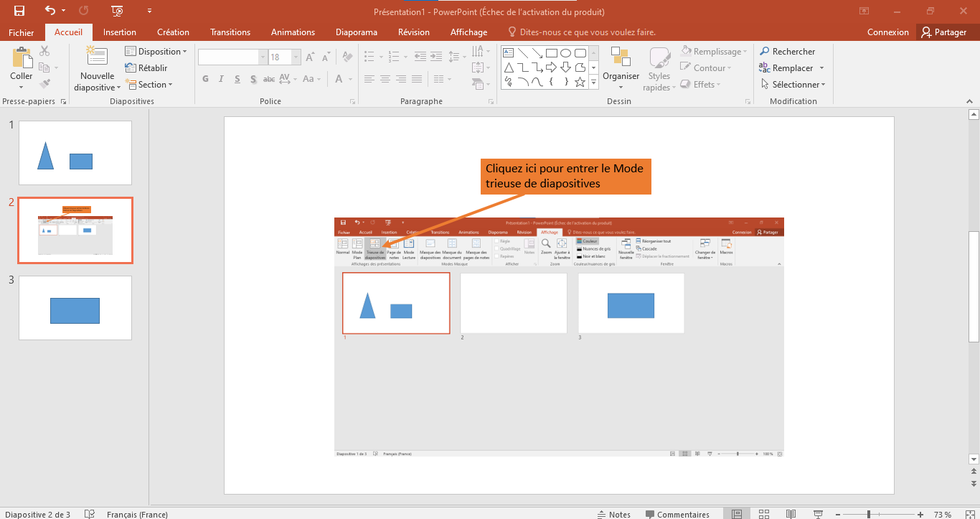This screenshot has height=519, width=980.
Task: Click the Rechercher find button
Action: pos(788,52)
